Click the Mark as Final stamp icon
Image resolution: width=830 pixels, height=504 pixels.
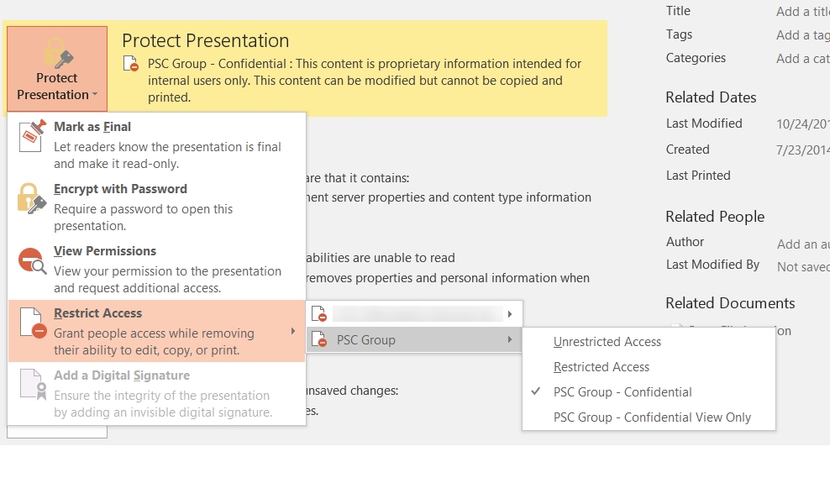click(32, 136)
